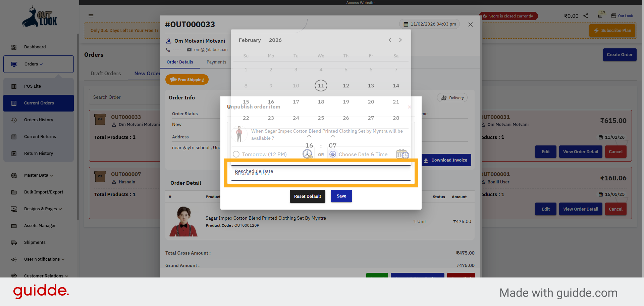Screen dimensions: 644x306
Task: Click the POS Lite sidebar icon
Action: [14, 86]
